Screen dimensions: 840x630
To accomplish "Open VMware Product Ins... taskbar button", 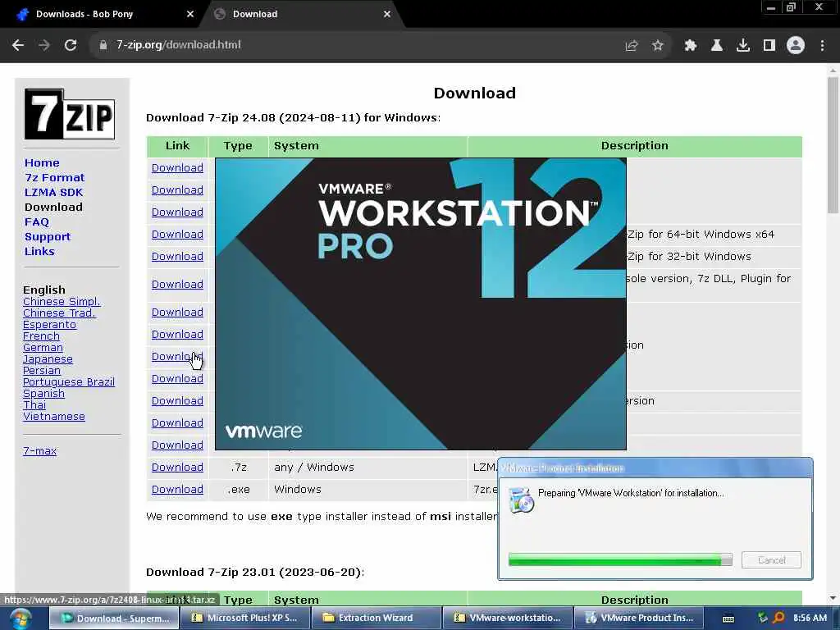I will (x=638, y=619).
